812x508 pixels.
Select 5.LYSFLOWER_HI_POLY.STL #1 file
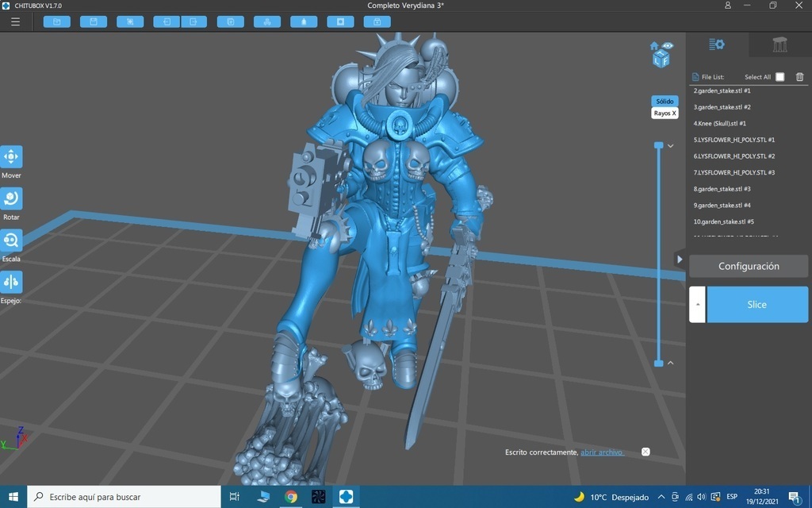click(x=734, y=140)
